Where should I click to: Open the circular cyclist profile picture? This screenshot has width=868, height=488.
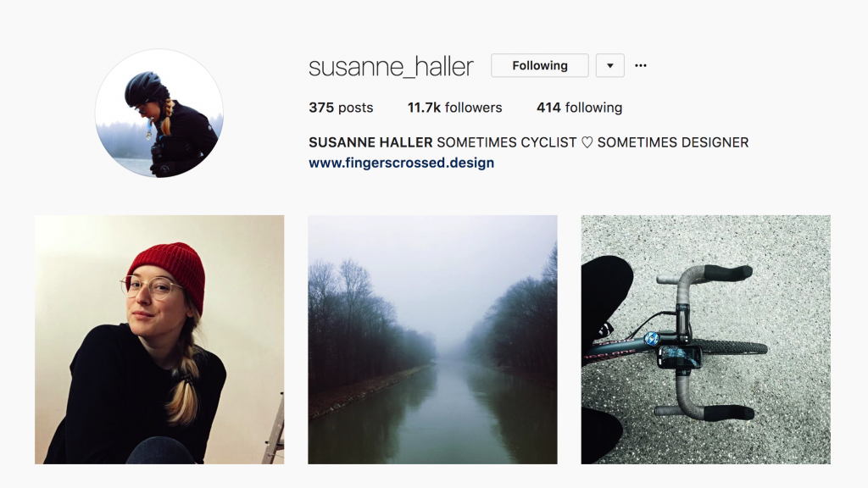[x=159, y=114]
